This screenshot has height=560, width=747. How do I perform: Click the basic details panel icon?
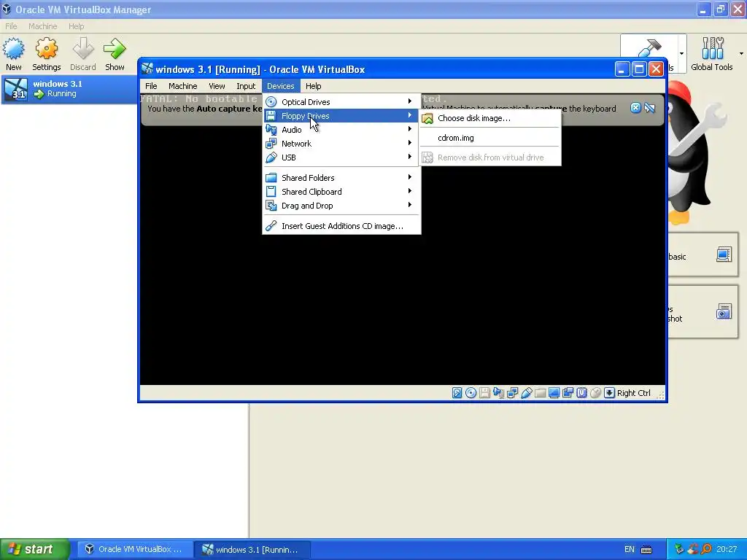[x=724, y=254]
